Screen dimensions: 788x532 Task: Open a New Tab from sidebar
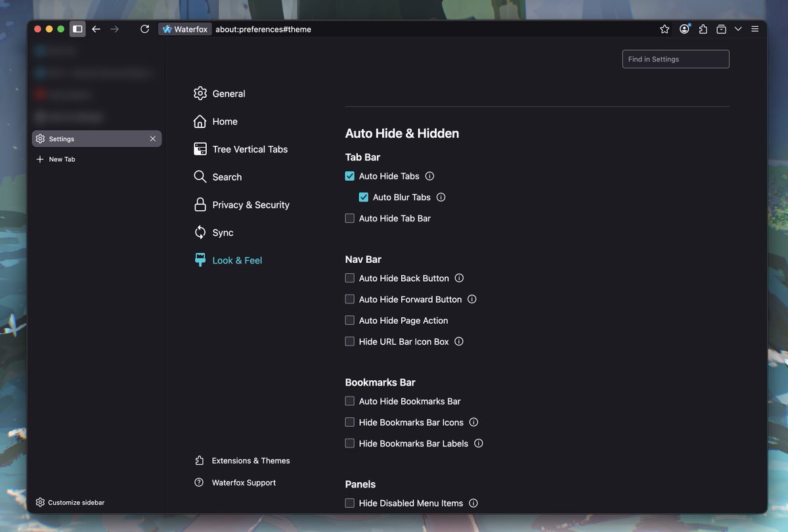[56, 159]
